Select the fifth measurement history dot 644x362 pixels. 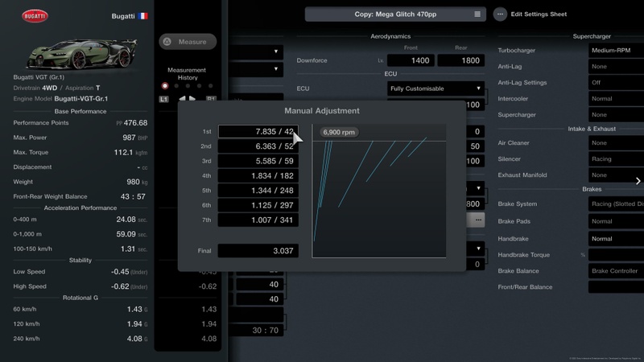pos(211,86)
